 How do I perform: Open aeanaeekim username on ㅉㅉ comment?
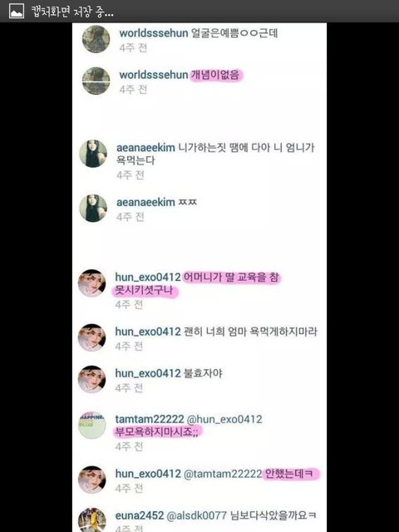(145, 202)
